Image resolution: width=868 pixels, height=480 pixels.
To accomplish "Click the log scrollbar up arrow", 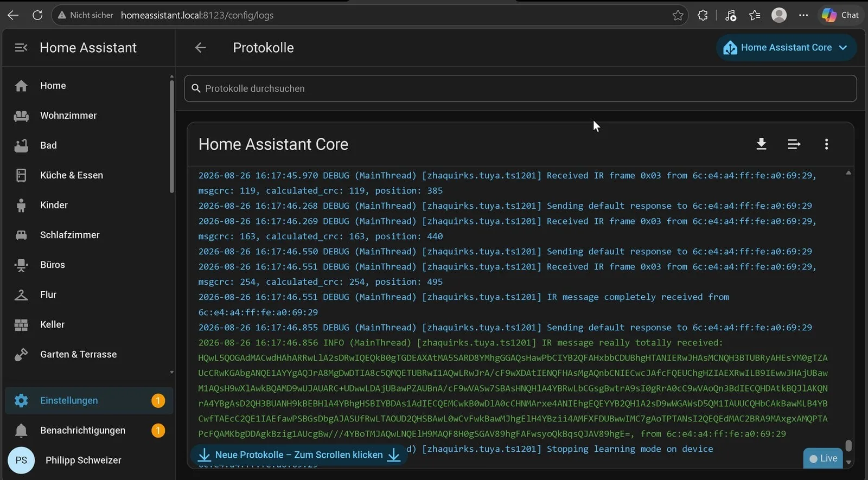I will (x=848, y=172).
